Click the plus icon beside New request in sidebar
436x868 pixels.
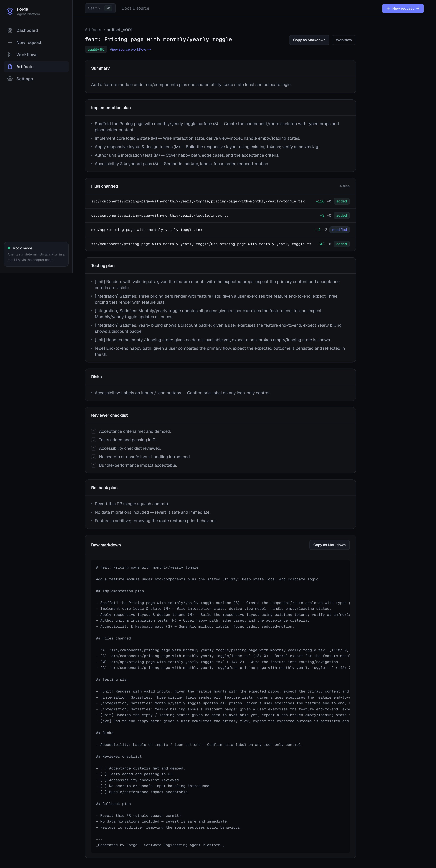[x=10, y=42]
